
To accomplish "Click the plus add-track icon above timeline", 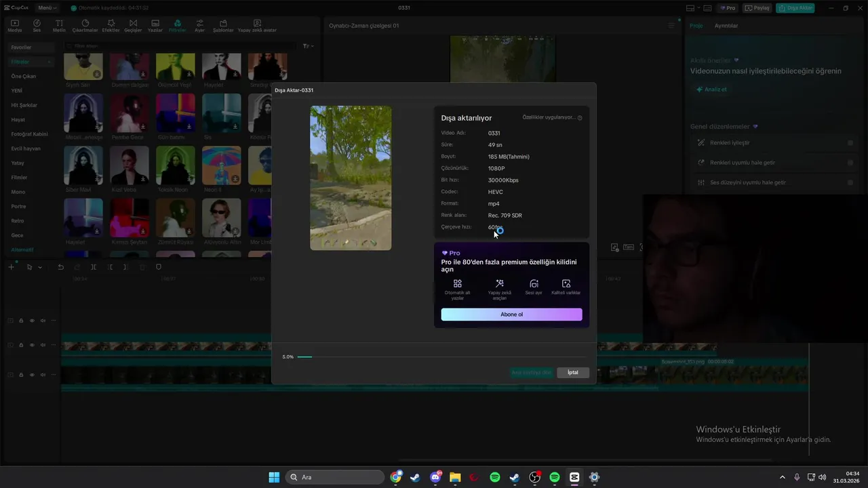I will pos(11,267).
